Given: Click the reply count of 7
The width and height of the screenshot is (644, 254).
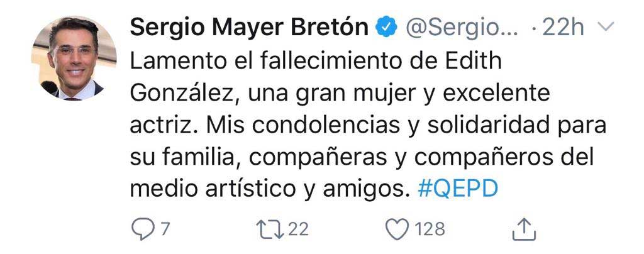Looking at the screenshot, I should coord(164,230).
